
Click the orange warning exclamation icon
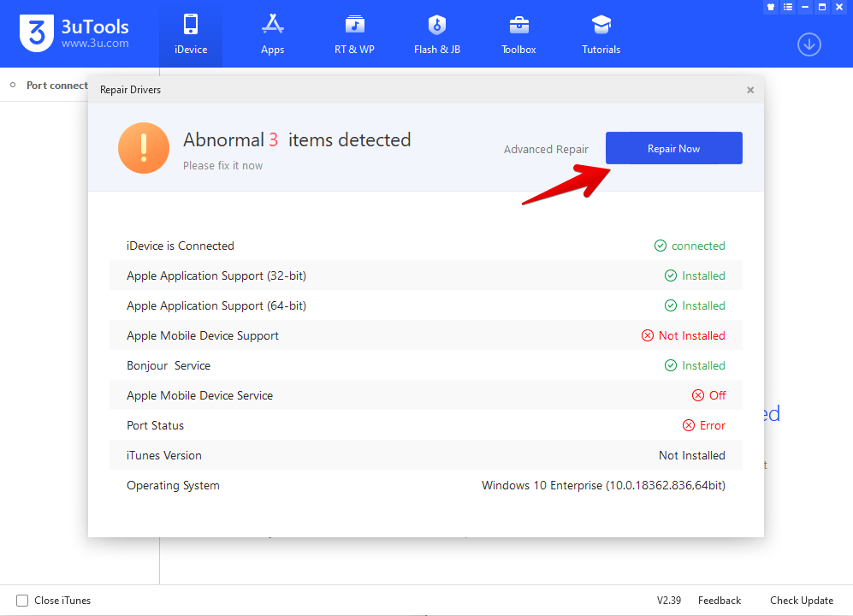[x=144, y=148]
